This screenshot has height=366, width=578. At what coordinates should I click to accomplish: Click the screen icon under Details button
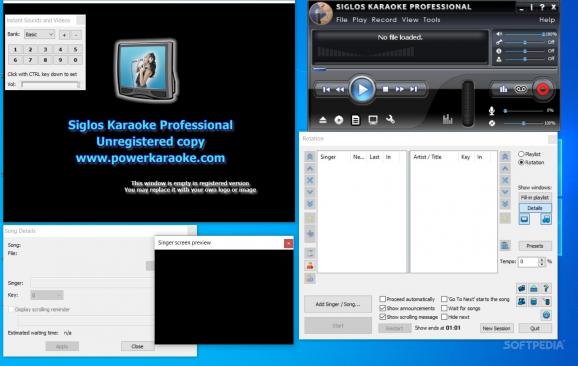coord(524,219)
